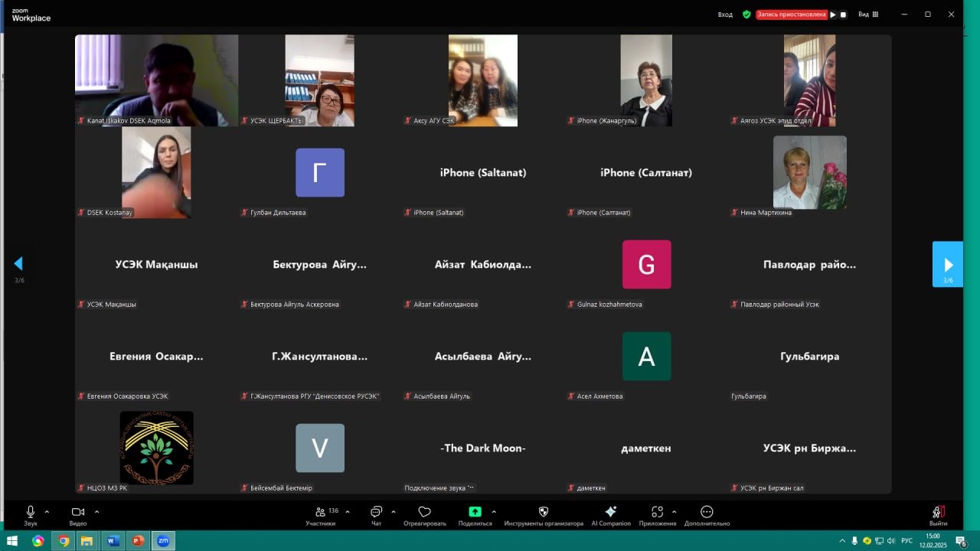Open the Вид view layout menu
This screenshot has height=551, width=980.
[868, 14]
